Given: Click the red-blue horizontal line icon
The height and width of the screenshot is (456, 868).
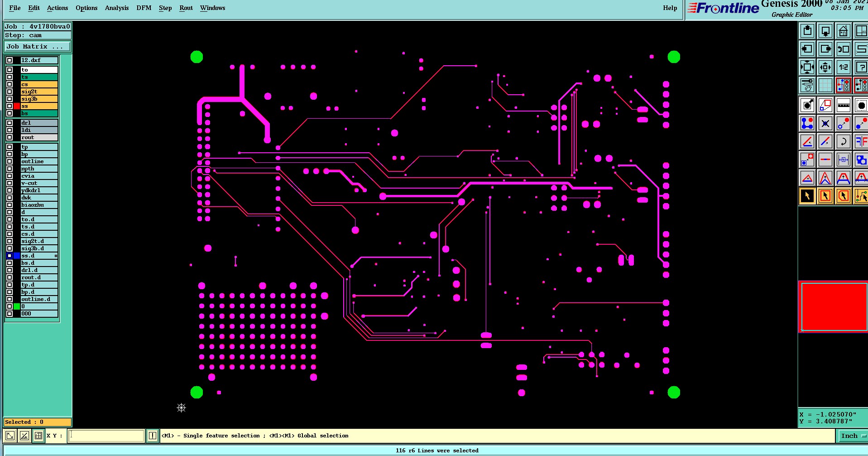Looking at the screenshot, I should 825,160.
